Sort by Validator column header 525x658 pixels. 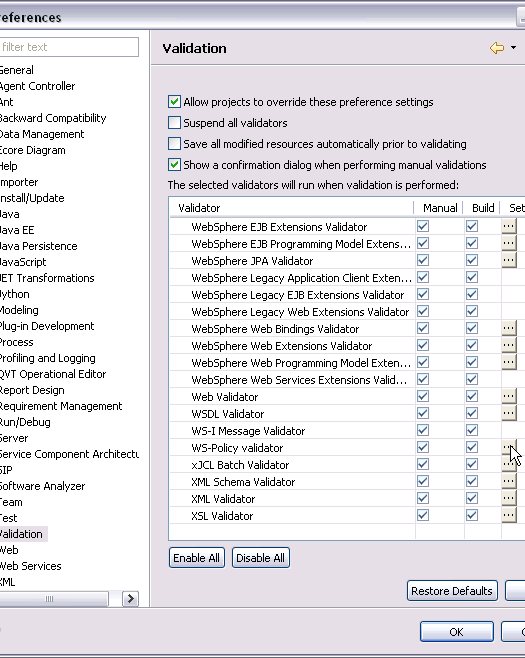(x=292, y=208)
